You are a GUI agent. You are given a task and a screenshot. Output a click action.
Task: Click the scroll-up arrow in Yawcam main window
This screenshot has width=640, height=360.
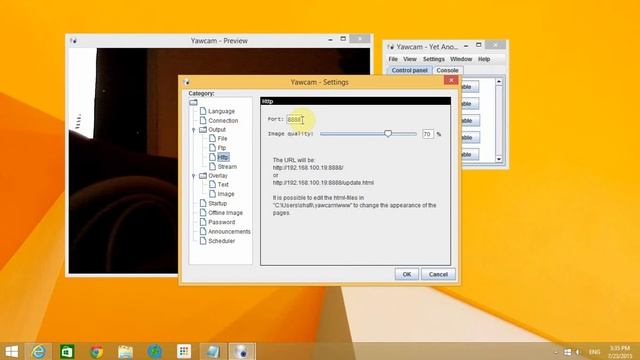[x=499, y=82]
